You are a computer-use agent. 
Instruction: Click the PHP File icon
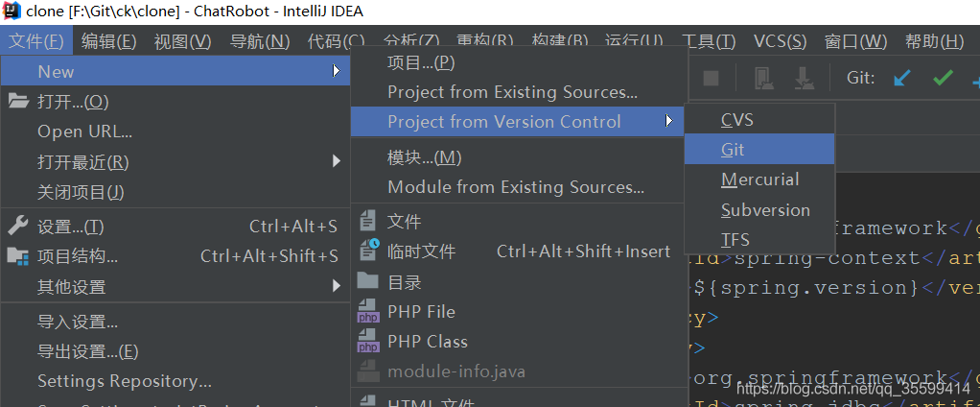coord(368,311)
